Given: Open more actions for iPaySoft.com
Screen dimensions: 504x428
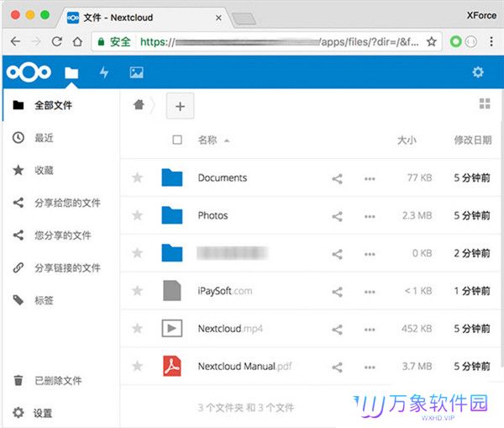Looking at the screenshot, I should point(370,292).
